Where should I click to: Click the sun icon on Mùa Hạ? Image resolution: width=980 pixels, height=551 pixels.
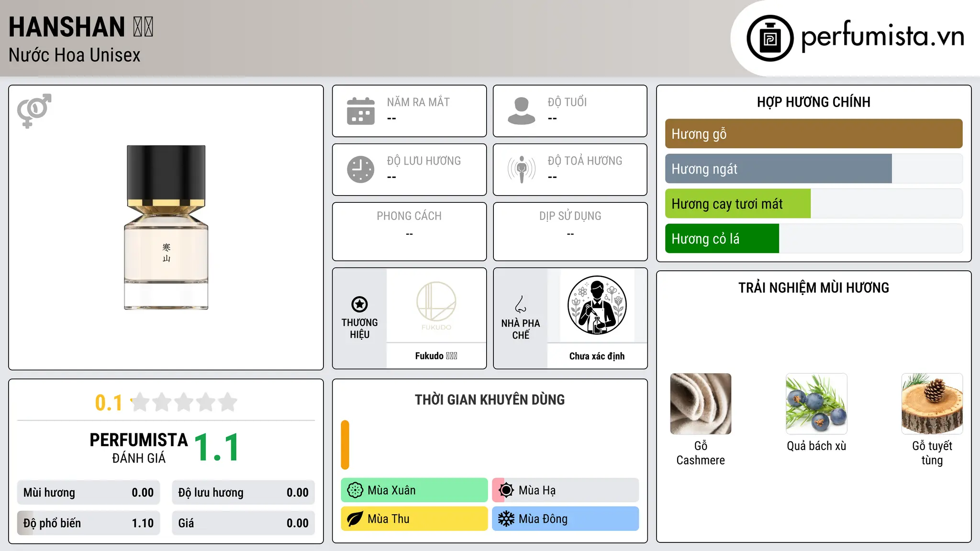tap(506, 490)
